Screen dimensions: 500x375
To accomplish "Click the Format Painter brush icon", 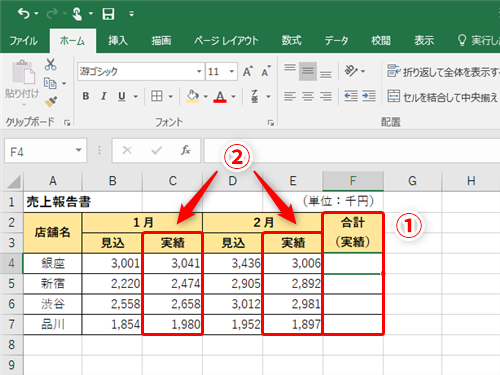I will click(x=51, y=102).
